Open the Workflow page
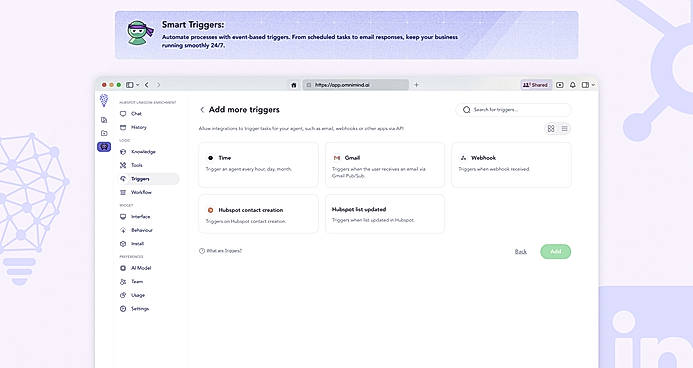Viewport: 693px width, 368px height. pos(141,192)
